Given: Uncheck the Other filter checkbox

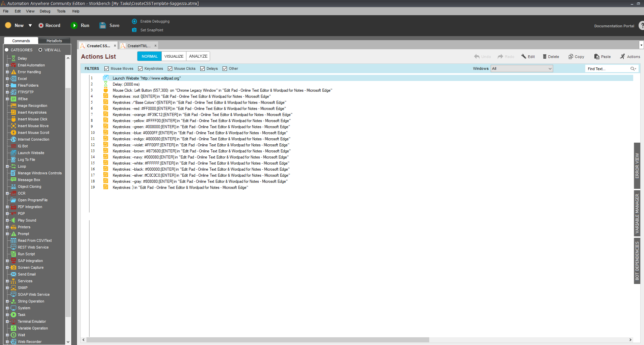Looking at the screenshot, I should pos(225,68).
